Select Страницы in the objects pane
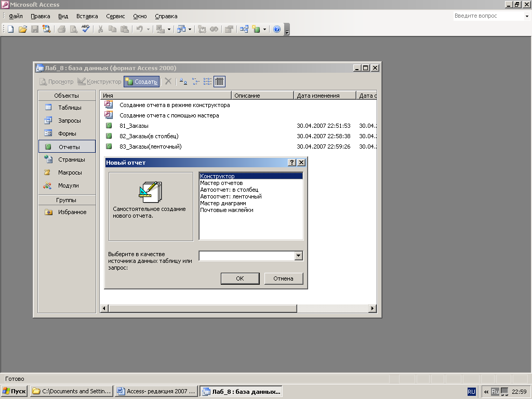The width and height of the screenshot is (532, 399). pyautogui.click(x=67, y=159)
